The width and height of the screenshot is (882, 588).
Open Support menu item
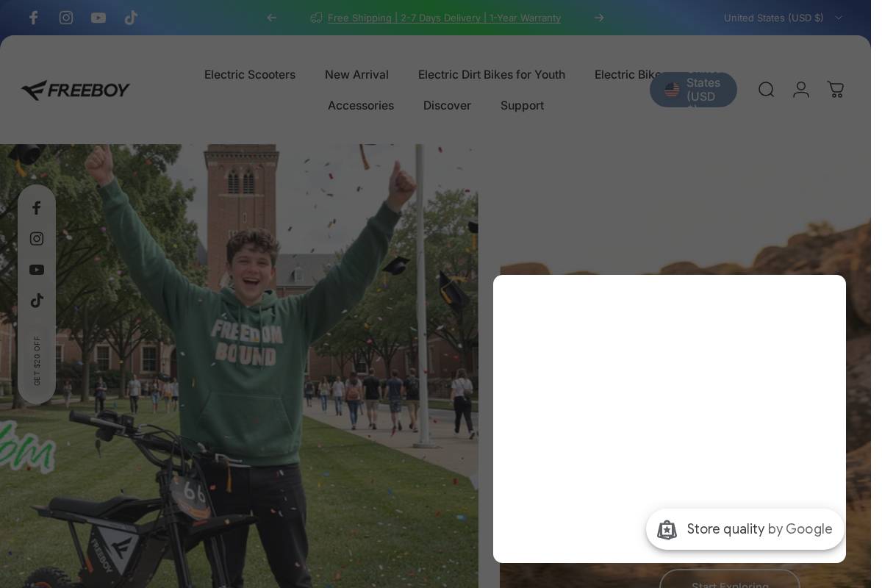tap(522, 105)
